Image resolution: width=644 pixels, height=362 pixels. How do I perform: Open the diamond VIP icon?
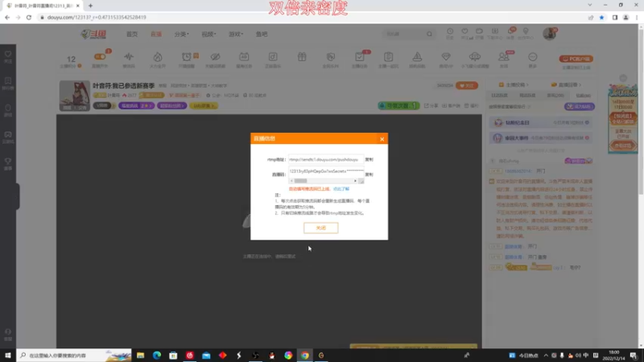(446, 57)
